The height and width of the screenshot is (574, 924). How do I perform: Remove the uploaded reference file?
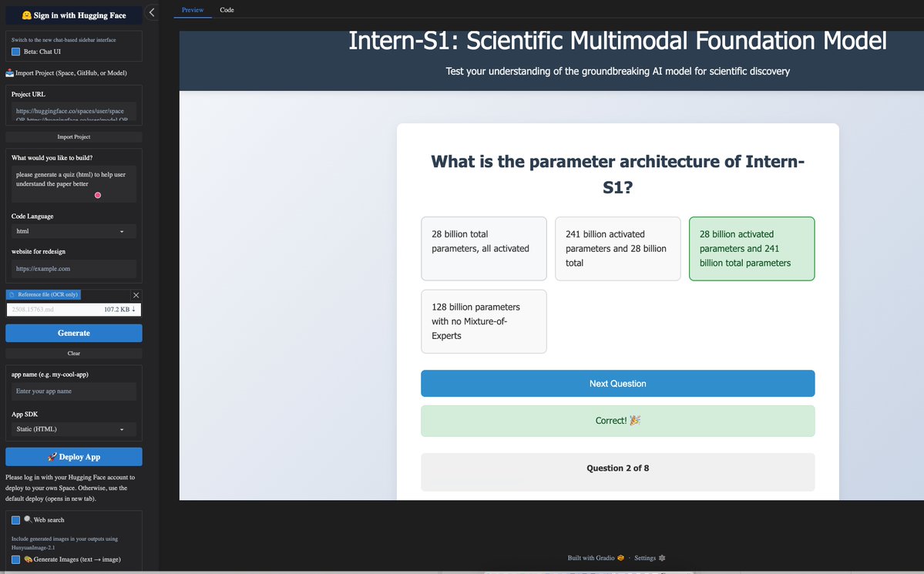pos(136,295)
